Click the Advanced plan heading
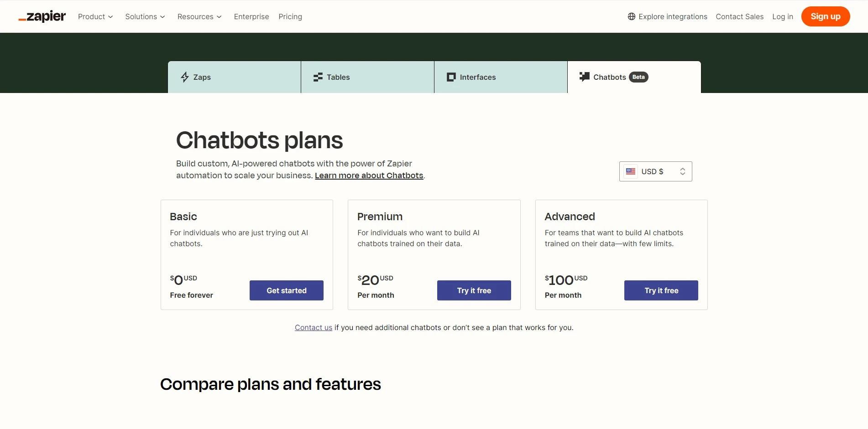 tap(570, 217)
